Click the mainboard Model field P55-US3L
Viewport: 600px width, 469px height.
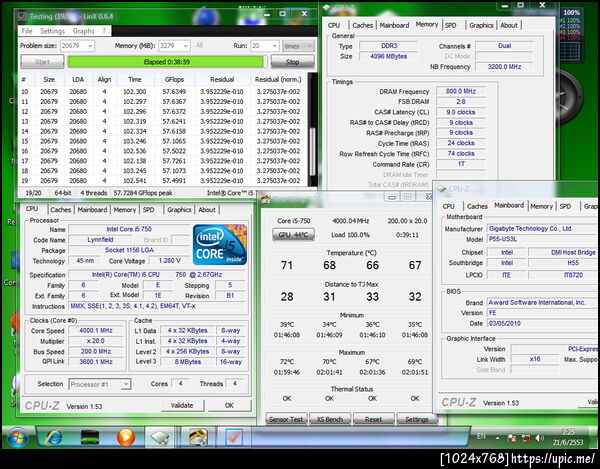543,239
